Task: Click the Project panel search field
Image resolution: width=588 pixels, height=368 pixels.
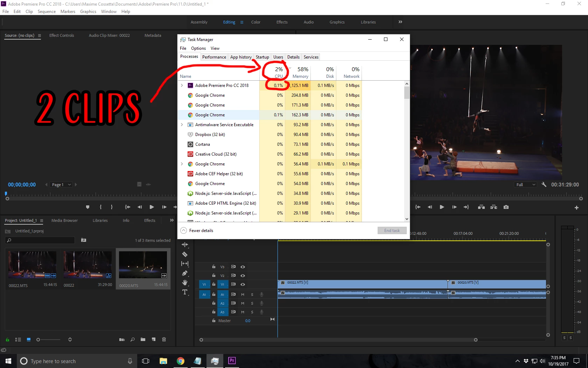Action: (40, 240)
